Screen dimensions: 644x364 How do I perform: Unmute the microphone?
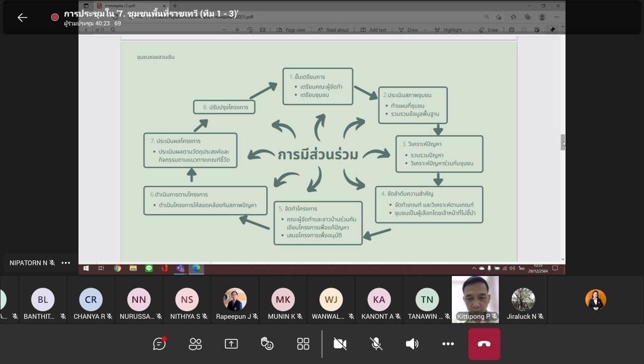click(x=376, y=344)
